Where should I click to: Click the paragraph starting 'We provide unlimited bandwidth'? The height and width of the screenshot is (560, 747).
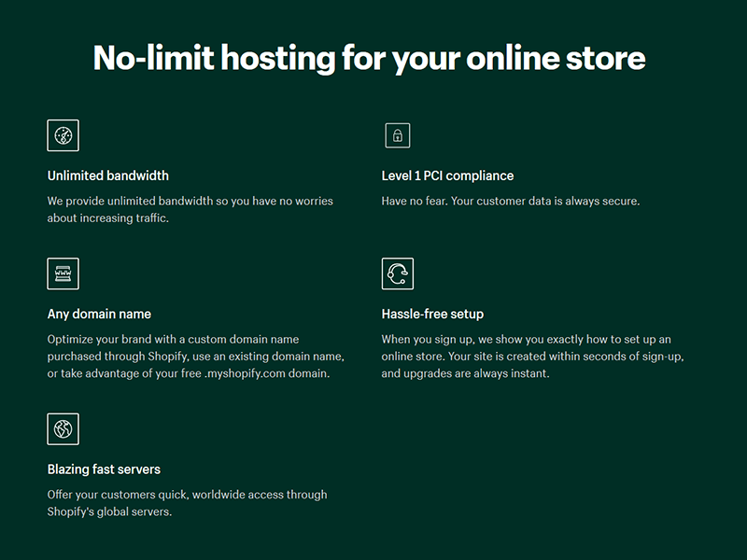pyautogui.click(x=190, y=209)
